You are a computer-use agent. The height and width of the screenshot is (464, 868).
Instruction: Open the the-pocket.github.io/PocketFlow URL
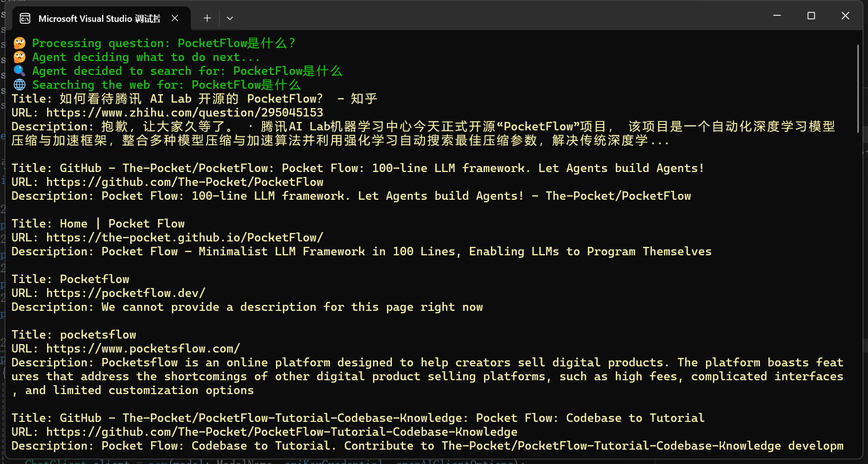(x=184, y=238)
